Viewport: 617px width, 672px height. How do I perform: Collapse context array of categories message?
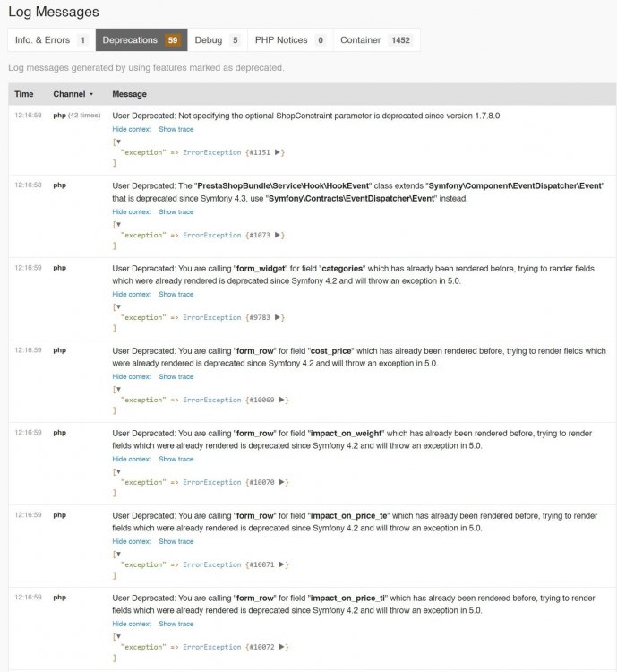[118, 306]
